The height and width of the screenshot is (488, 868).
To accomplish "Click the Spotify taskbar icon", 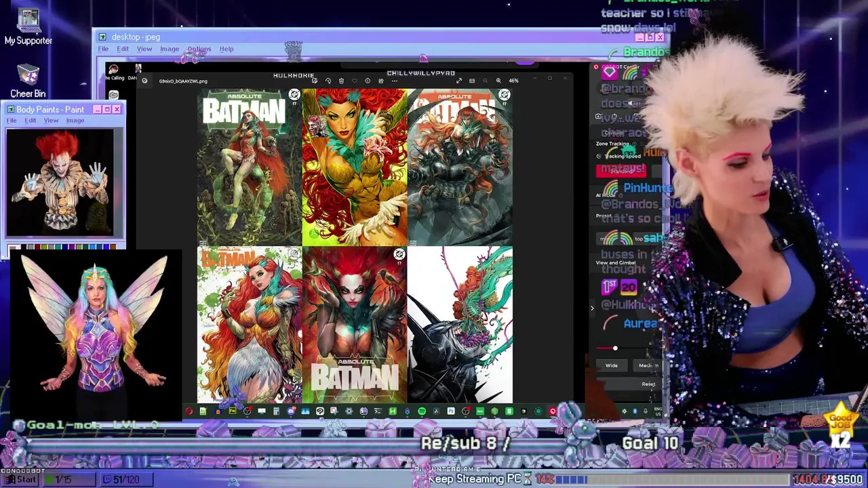I will tap(422, 411).
